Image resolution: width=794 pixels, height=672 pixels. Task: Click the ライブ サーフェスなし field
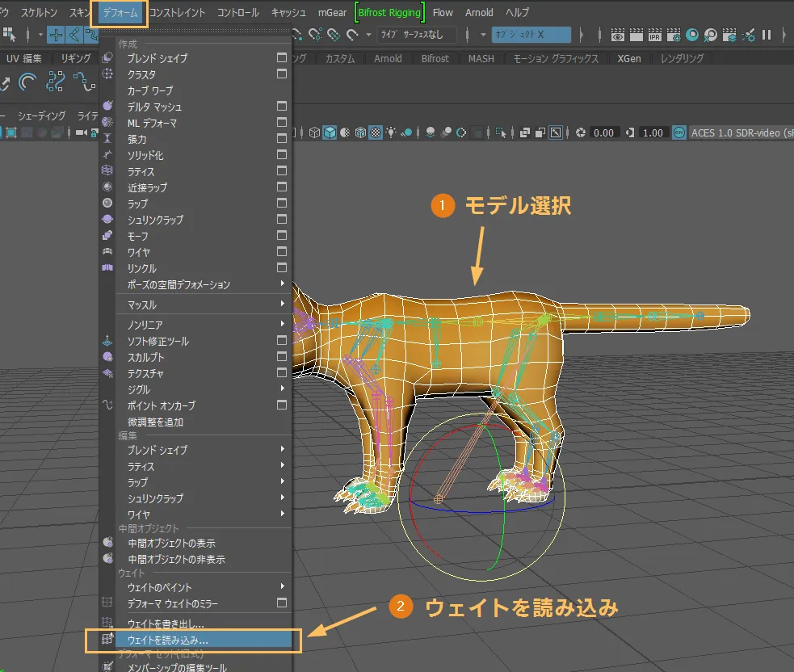tap(416, 35)
